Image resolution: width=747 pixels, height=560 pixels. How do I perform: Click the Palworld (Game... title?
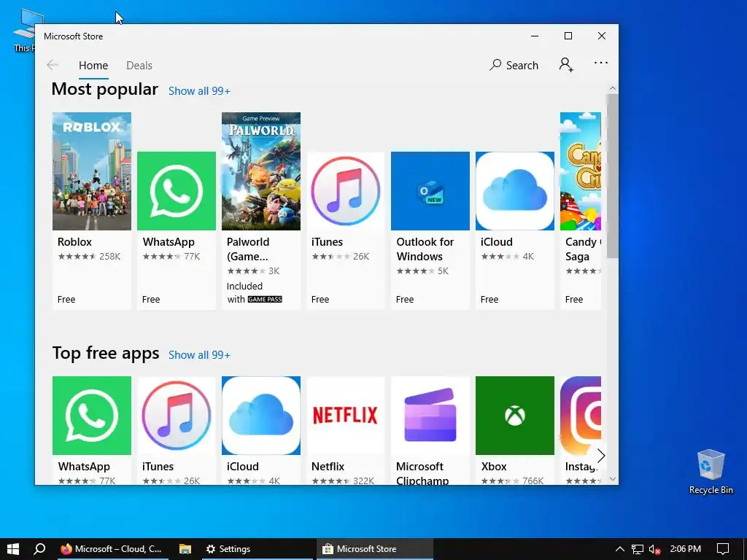pos(248,249)
